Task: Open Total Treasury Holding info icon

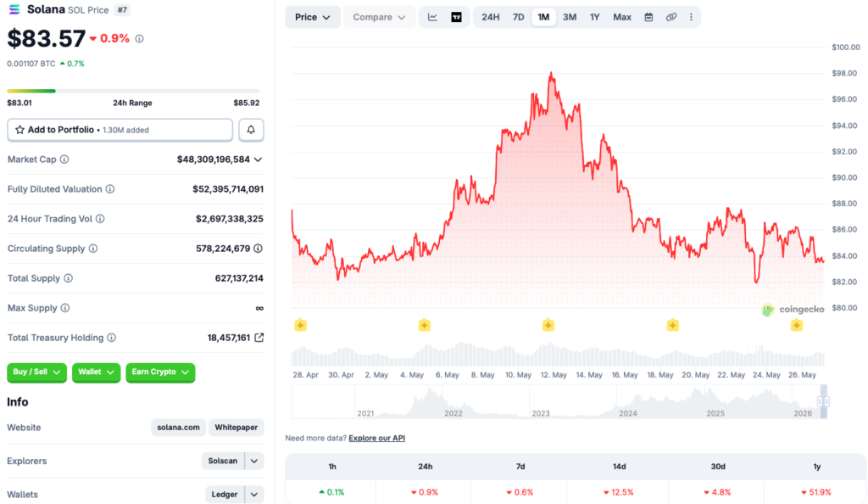Action: (x=111, y=338)
